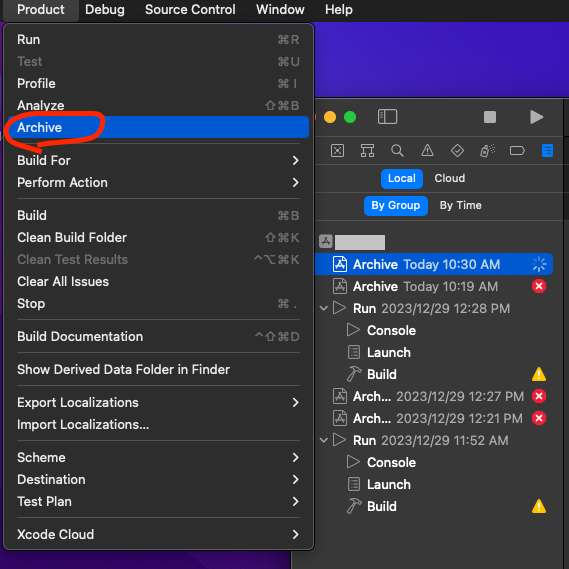Select the Run 2023/12/29 12:28 PM report

coord(434,308)
